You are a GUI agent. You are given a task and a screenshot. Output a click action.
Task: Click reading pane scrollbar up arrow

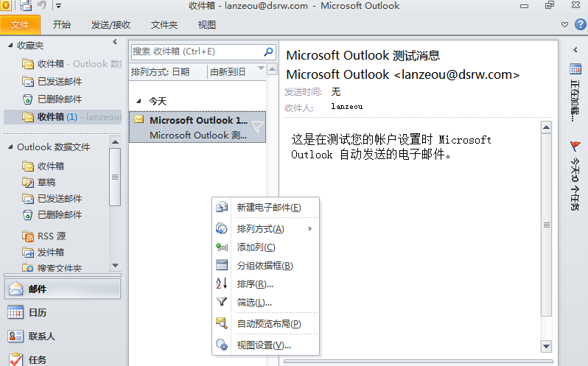tap(547, 127)
